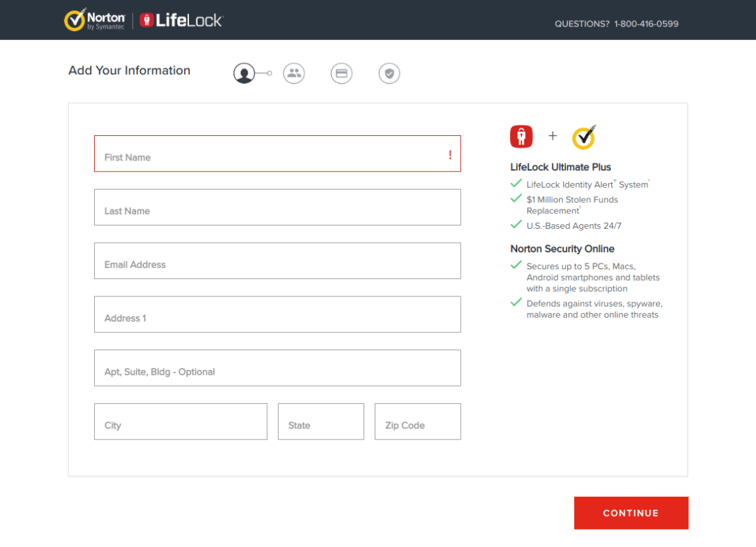Click the error exclamation in First Name field
The height and width of the screenshot is (547, 756).
[x=450, y=154]
